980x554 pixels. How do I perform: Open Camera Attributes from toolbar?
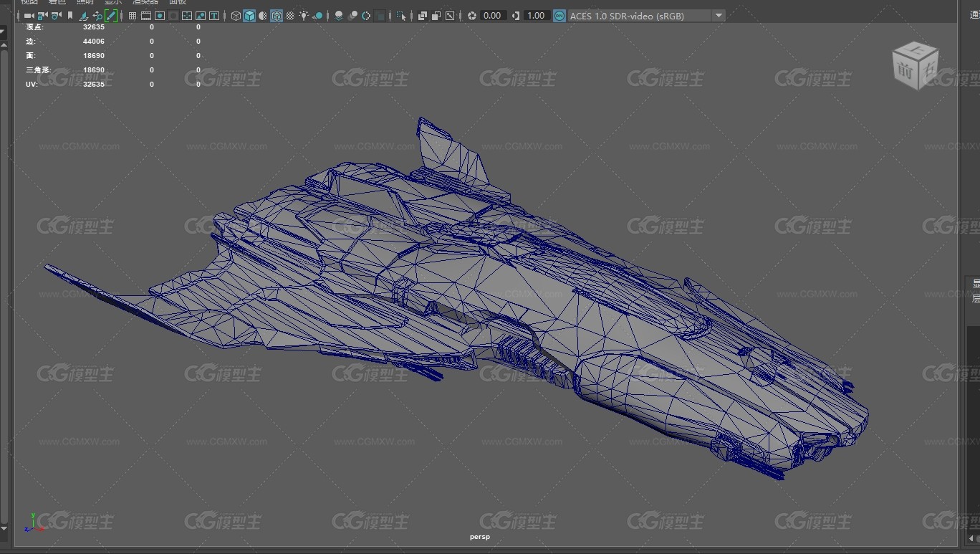click(56, 15)
